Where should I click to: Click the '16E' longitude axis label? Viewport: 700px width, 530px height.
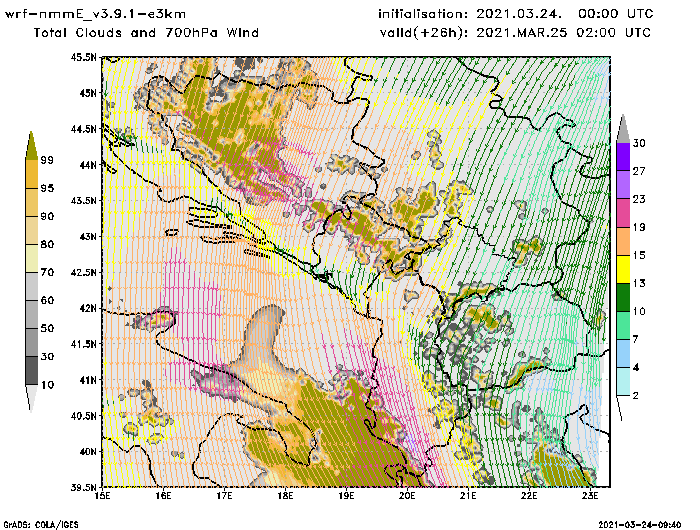pyautogui.click(x=163, y=496)
